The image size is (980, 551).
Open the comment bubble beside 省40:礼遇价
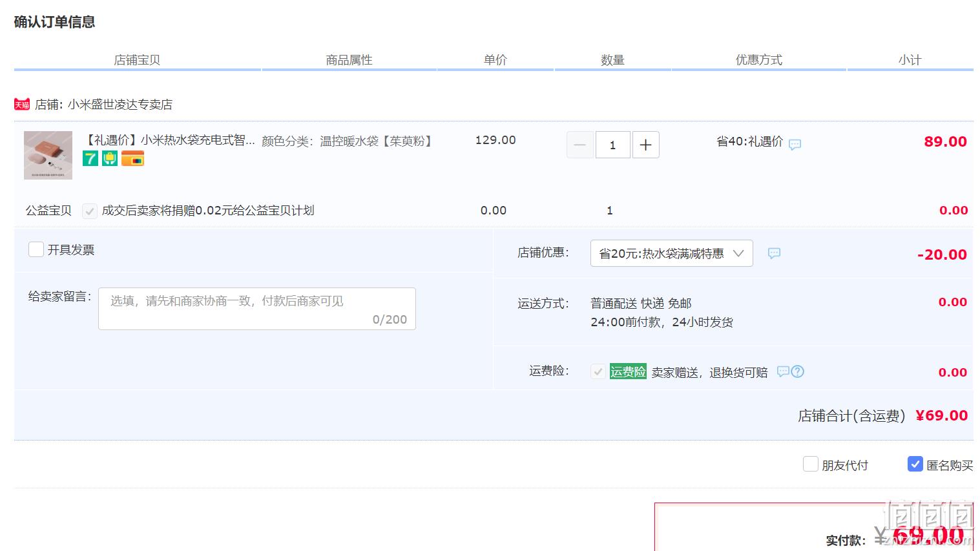click(795, 144)
